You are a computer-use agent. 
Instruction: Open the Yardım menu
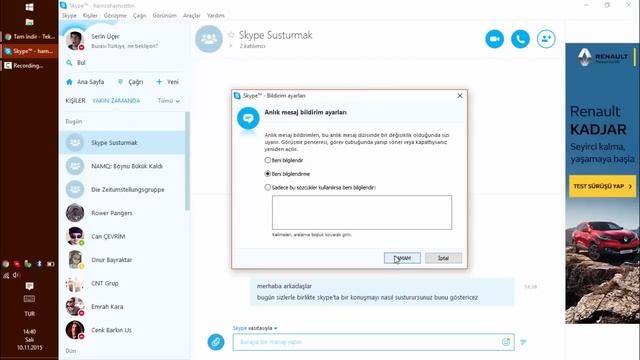[216, 16]
